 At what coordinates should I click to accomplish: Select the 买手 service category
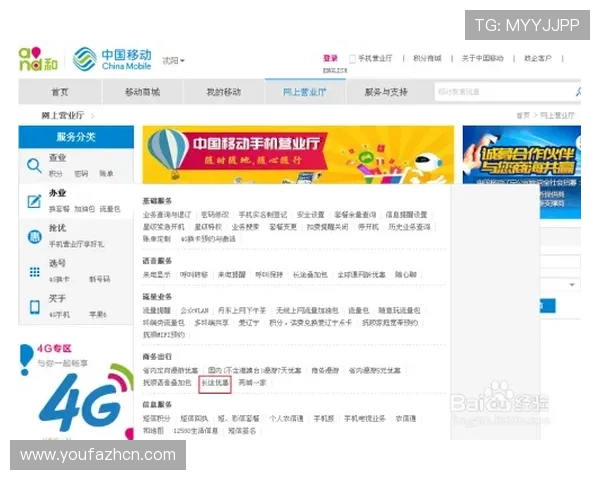point(57,299)
